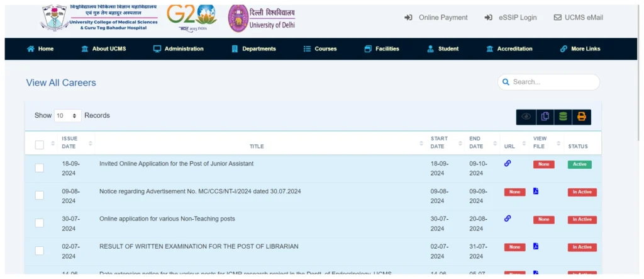Click the orange print icon
This screenshot has height=279, width=644.
pos(582,117)
